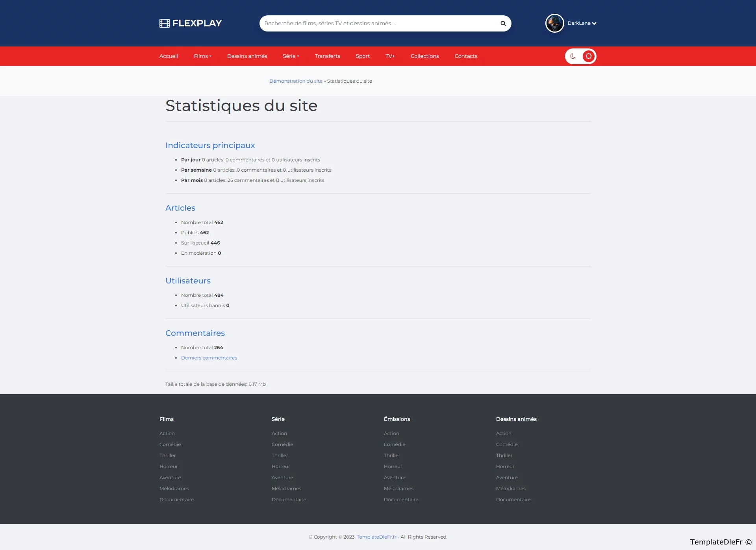Follow the Démonstration du site breadcrumb

coord(296,81)
